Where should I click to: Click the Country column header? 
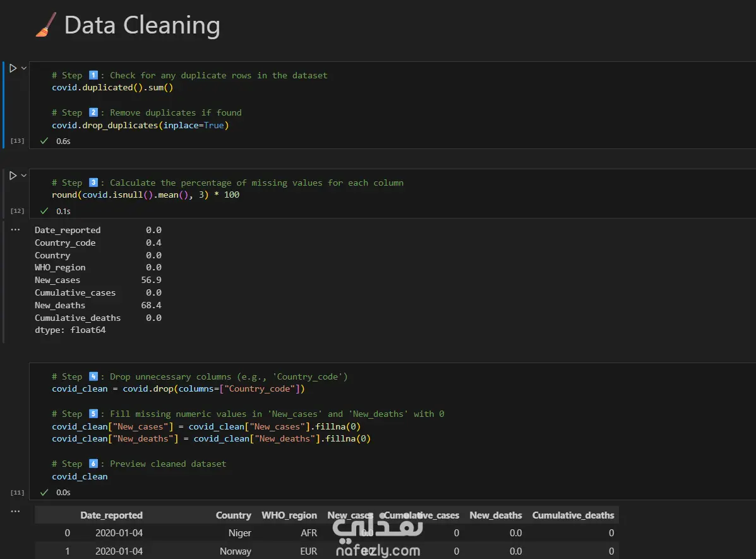[x=233, y=515]
